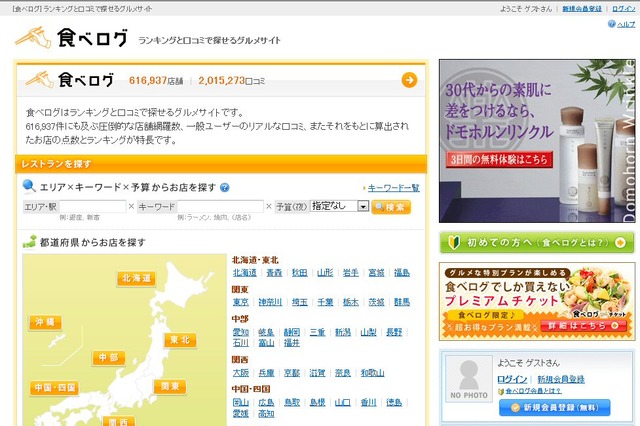Click the small icon beside 食べログ会員とは？
The image size is (640, 426).
(501, 391)
